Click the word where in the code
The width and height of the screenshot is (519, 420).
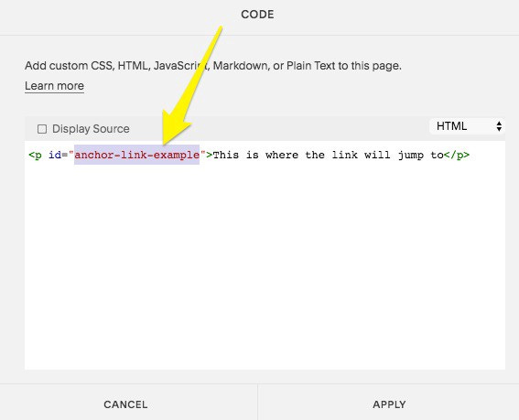[x=282, y=155]
